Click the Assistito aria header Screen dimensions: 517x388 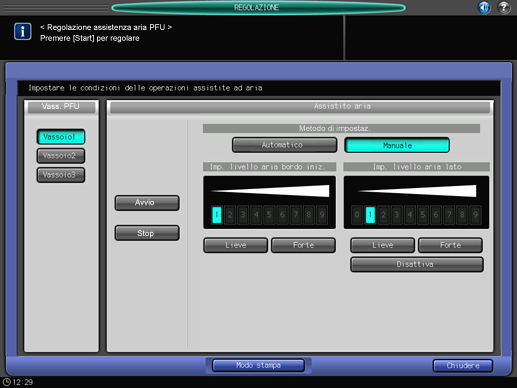pos(300,107)
